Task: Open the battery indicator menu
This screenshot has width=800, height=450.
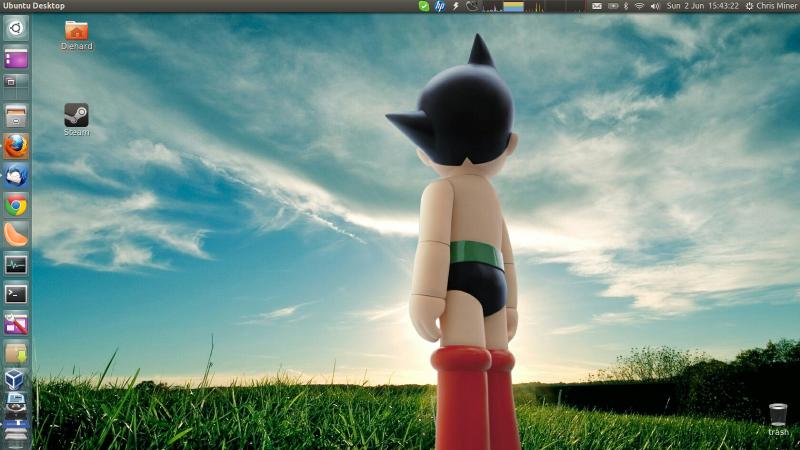Action: [613, 6]
